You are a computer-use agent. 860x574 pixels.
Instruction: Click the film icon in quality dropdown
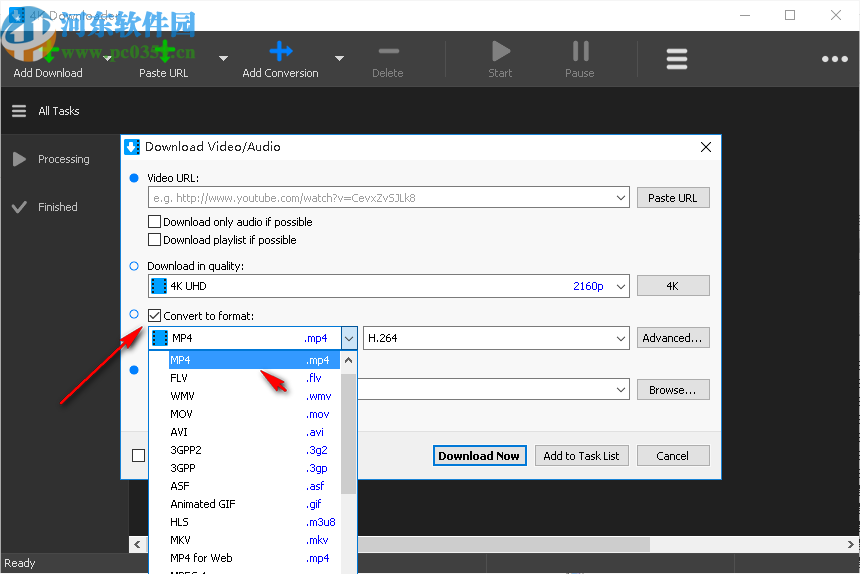pyautogui.click(x=159, y=286)
